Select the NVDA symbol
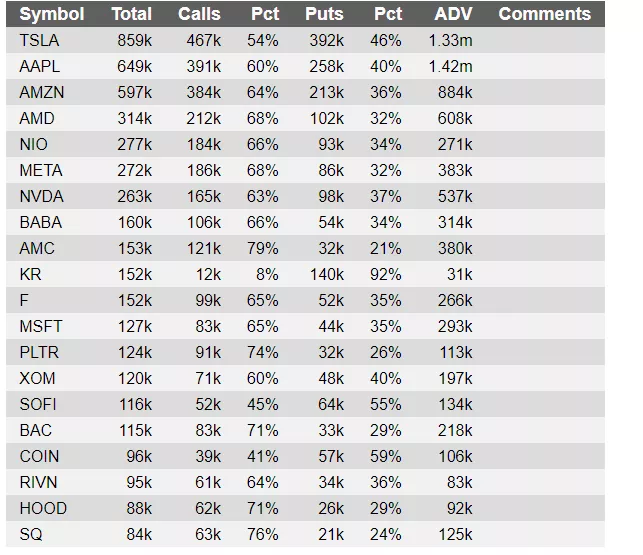The height and width of the screenshot is (555, 643). click(x=41, y=196)
